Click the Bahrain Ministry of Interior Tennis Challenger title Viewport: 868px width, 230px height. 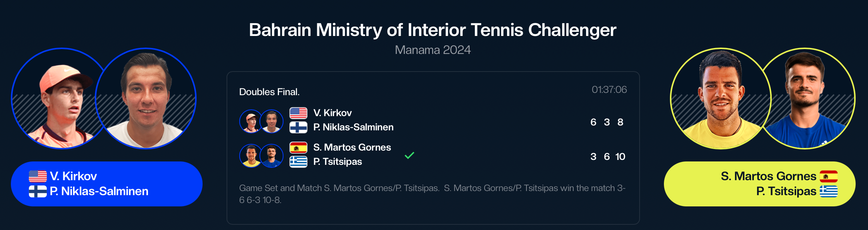pos(433,30)
